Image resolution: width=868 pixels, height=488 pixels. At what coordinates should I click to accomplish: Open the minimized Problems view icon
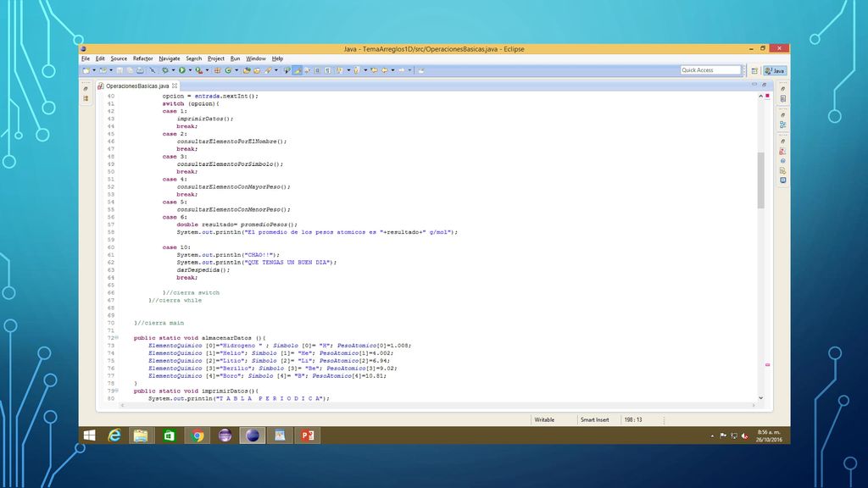point(782,151)
